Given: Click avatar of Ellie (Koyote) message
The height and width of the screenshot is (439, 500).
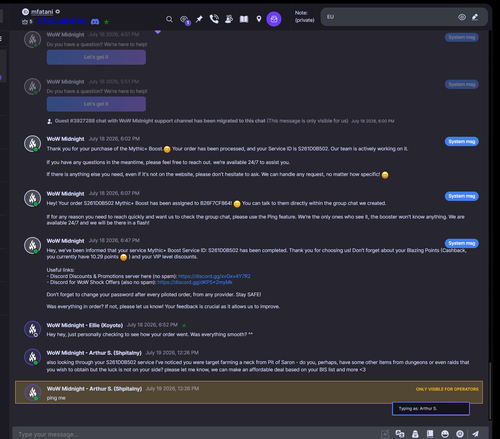Looking at the screenshot, I should click(32, 329).
